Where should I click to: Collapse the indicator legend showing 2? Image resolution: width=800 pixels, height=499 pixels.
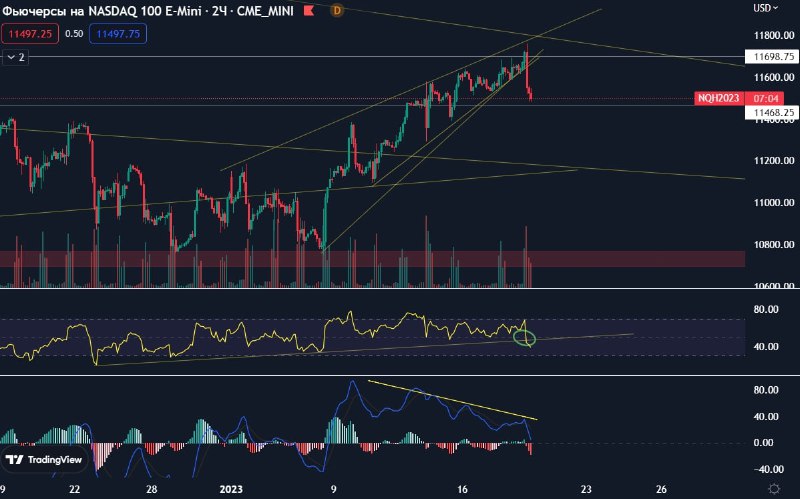[x=16, y=57]
